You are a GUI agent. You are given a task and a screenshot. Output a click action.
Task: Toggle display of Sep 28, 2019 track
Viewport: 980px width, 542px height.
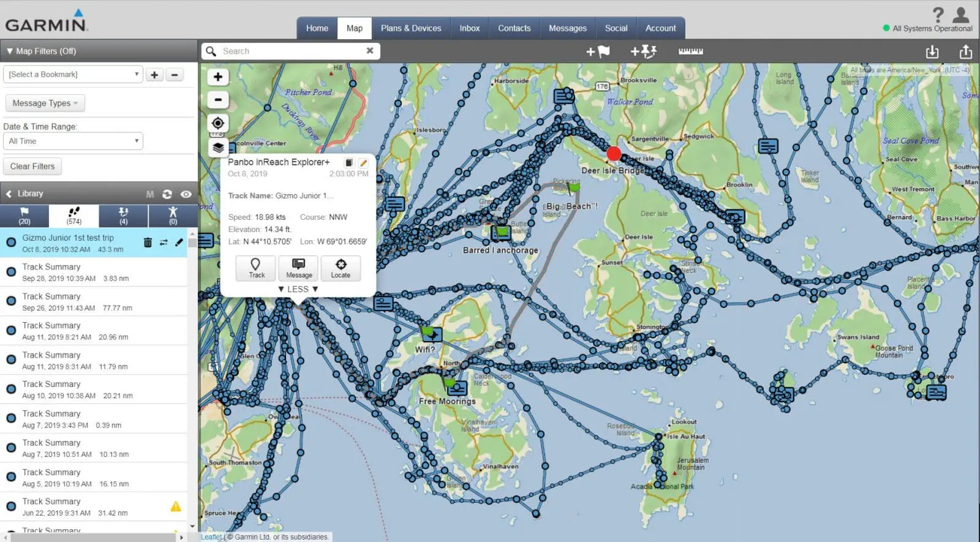11,272
